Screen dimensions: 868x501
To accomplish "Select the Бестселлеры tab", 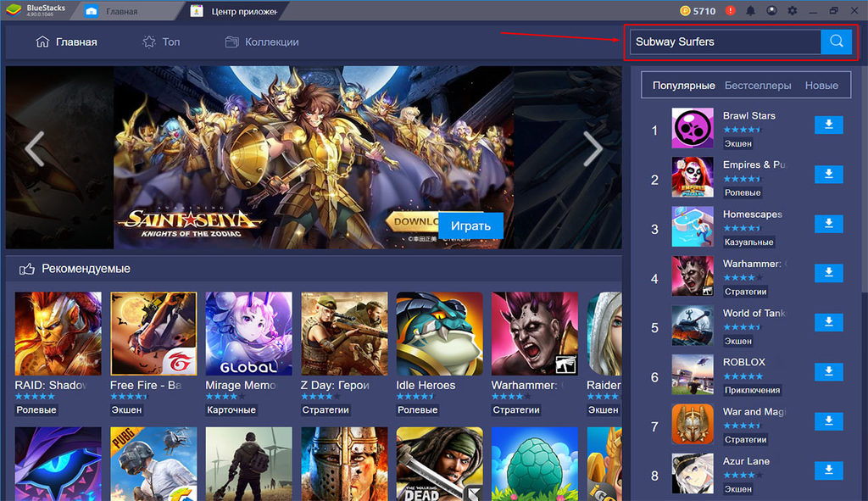I will (758, 86).
